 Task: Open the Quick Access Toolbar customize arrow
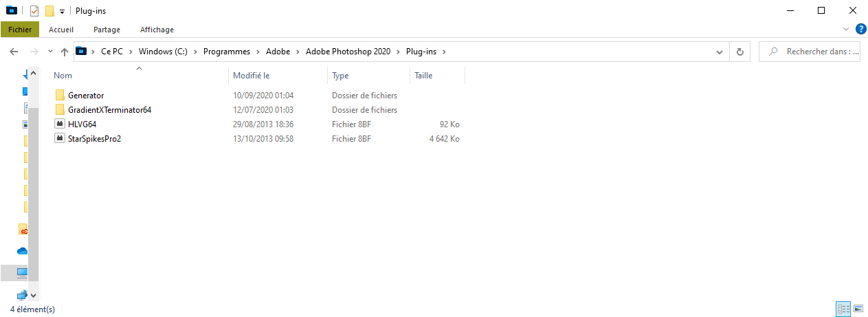pyautogui.click(x=62, y=12)
